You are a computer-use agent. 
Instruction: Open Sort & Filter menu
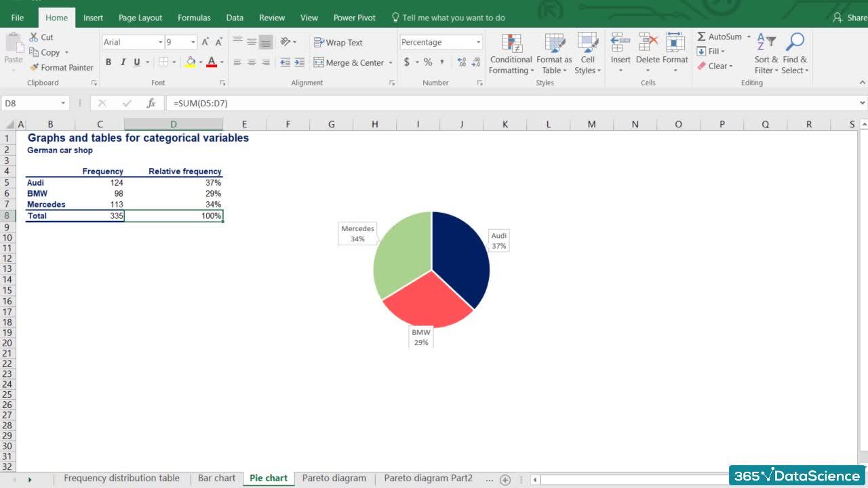pos(766,54)
